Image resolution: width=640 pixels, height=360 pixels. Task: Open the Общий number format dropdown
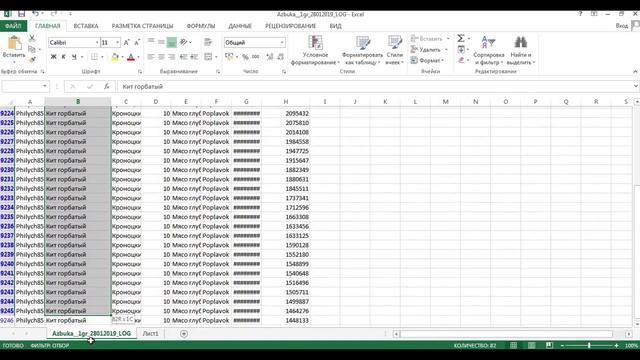click(x=282, y=42)
